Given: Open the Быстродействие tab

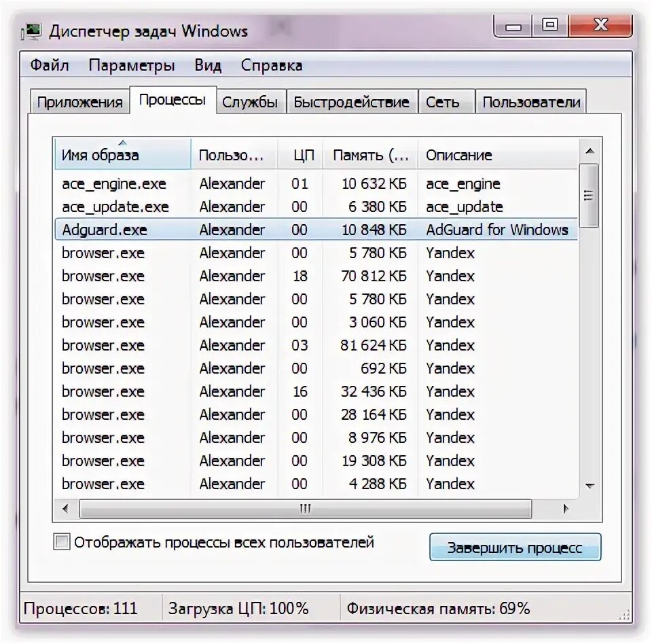Looking at the screenshot, I should pyautogui.click(x=351, y=102).
